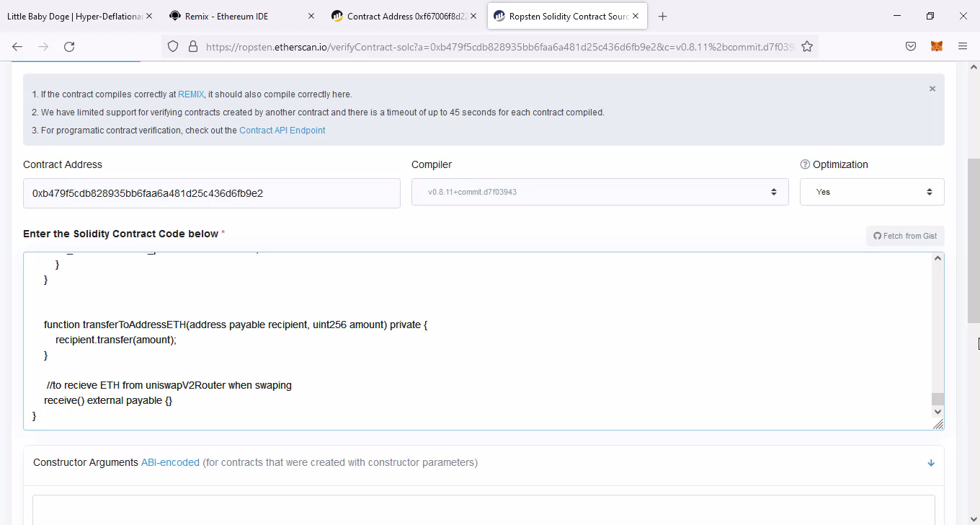Collapse the Constructor Arguments section arrow
The image size is (980, 525).
click(930, 463)
